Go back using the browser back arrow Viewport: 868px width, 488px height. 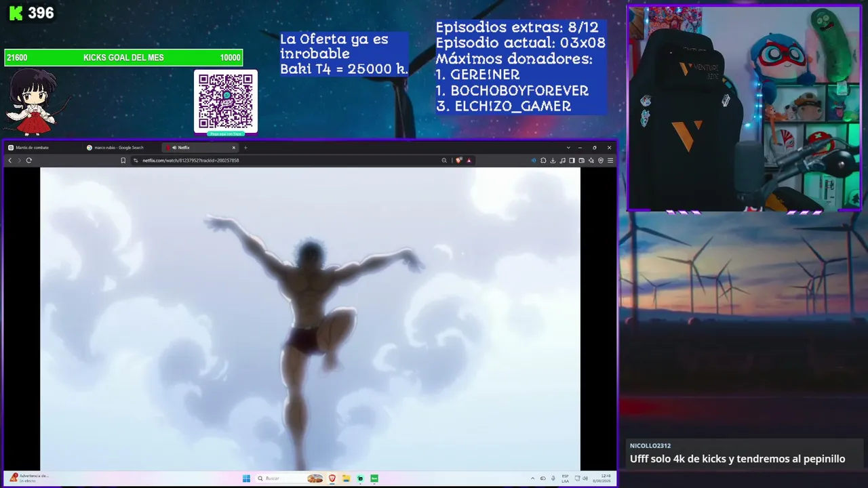10,161
